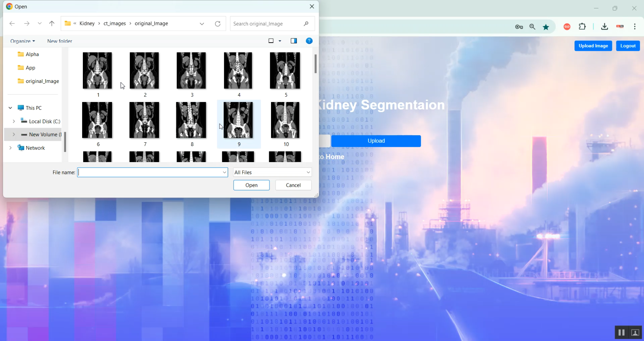This screenshot has height=341, width=644.
Task: Click the zoom magnifier icon in address bar
Action: [532, 27]
